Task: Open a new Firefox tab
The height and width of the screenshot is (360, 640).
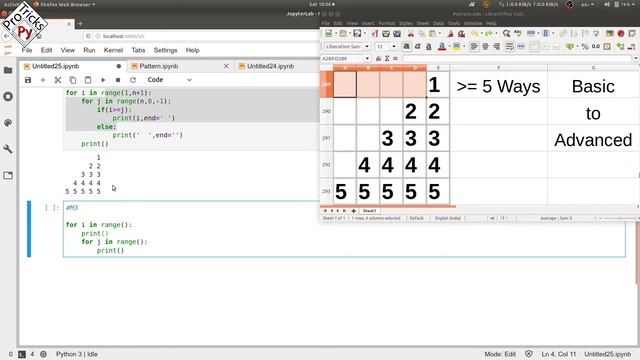Action: (x=80, y=24)
